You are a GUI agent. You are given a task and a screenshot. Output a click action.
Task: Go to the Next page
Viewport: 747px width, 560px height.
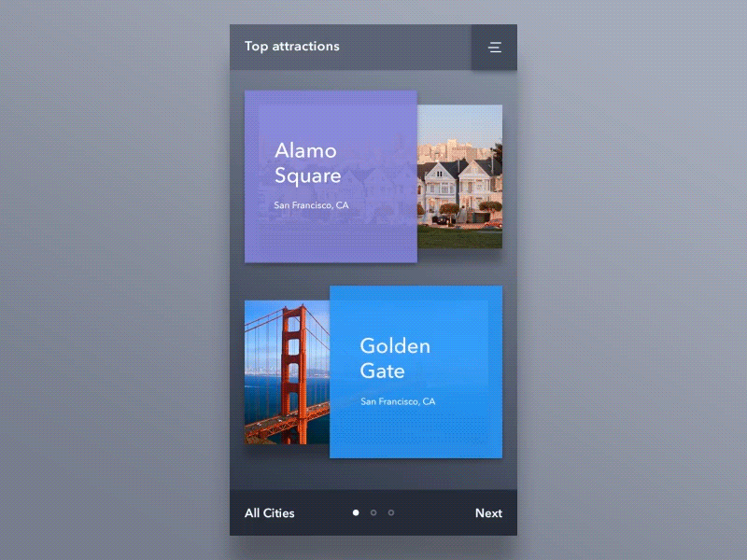pyautogui.click(x=488, y=512)
